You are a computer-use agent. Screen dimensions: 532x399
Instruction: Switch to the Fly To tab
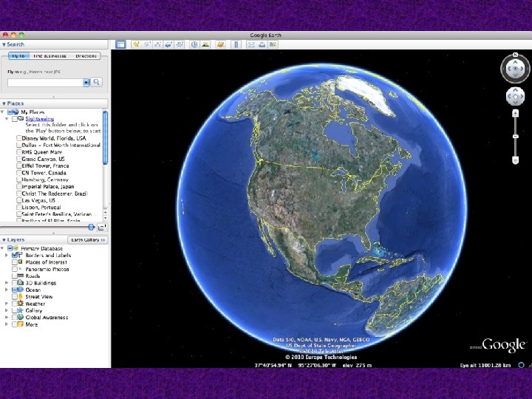click(x=18, y=56)
